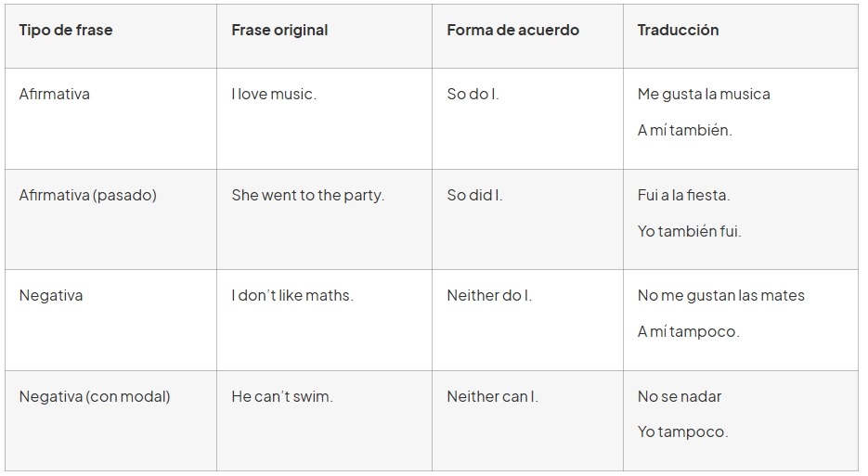
Task: Select the "Neither can I." cell
Action: click(x=492, y=396)
